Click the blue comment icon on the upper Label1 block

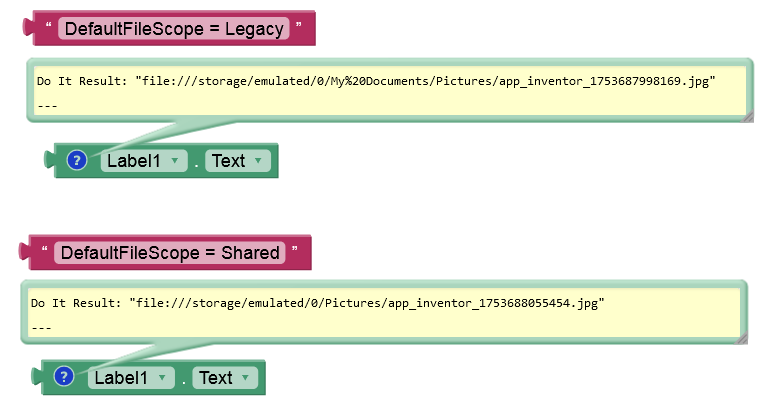coord(77,160)
